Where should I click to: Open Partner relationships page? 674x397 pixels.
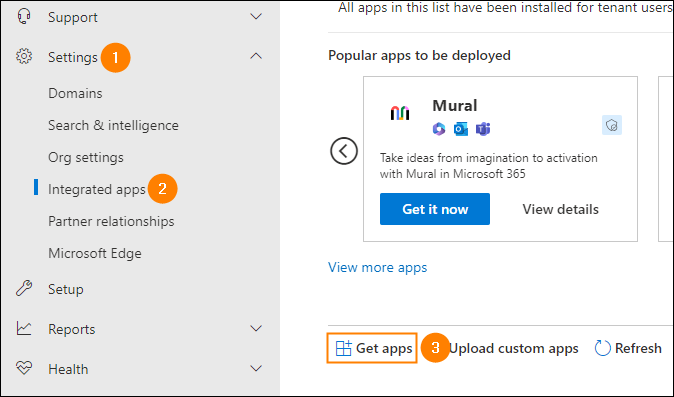pos(111,221)
